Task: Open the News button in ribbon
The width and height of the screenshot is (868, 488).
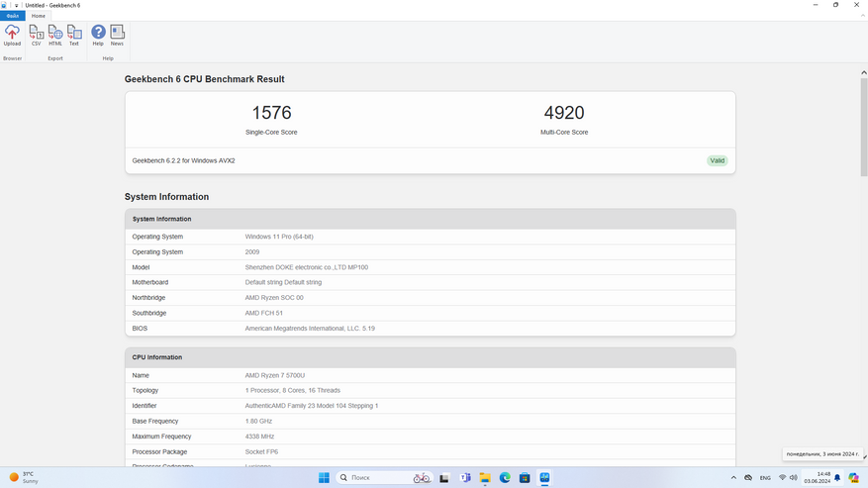Action: (x=117, y=36)
